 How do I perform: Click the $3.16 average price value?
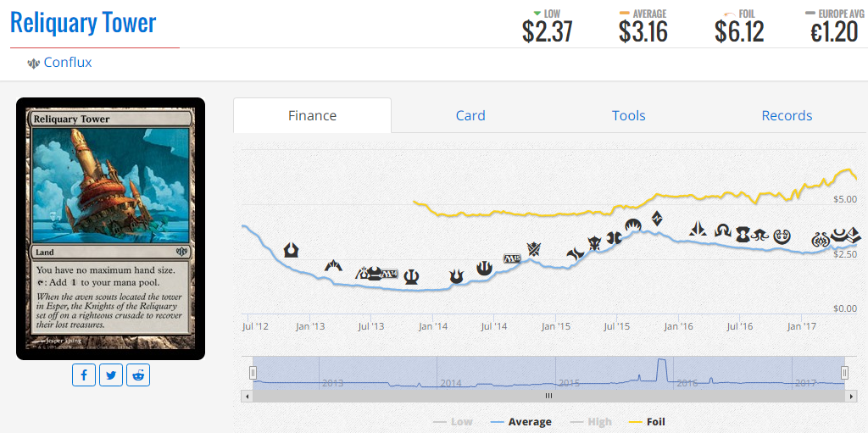(x=643, y=31)
